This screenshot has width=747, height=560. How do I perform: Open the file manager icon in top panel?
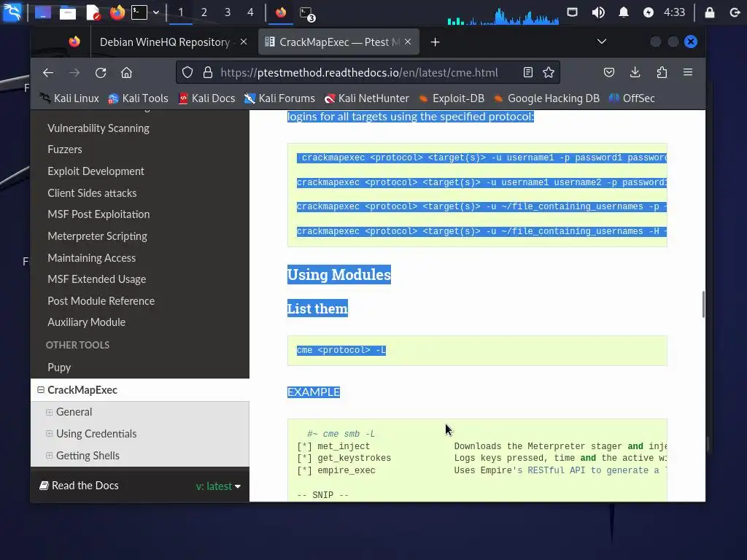point(67,12)
